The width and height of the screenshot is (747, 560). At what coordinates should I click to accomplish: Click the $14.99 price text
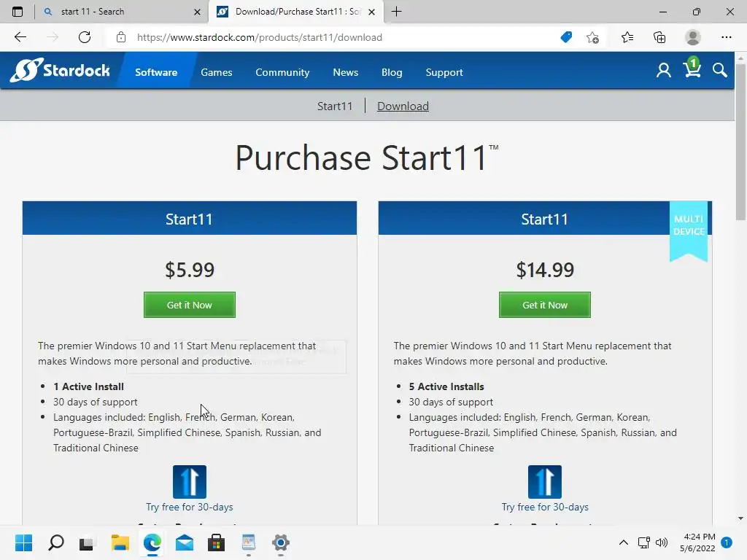click(x=544, y=270)
